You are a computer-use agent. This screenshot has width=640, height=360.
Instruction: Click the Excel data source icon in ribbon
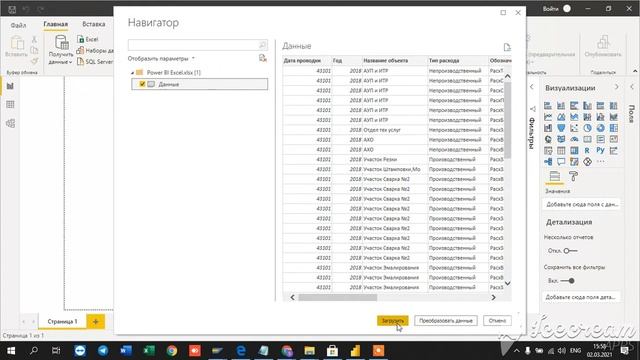point(88,40)
